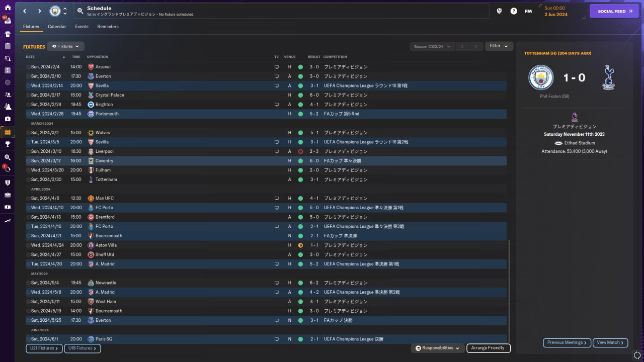Switch to the Calendar tab
Image resolution: width=644 pixels, height=362 pixels.
tap(57, 27)
